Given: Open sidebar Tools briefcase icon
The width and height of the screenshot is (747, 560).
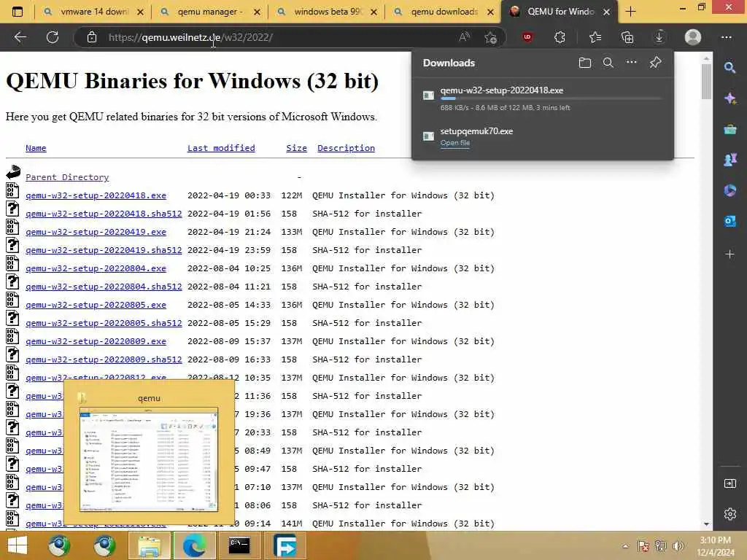Looking at the screenshot, I should [x=729, y=129].
